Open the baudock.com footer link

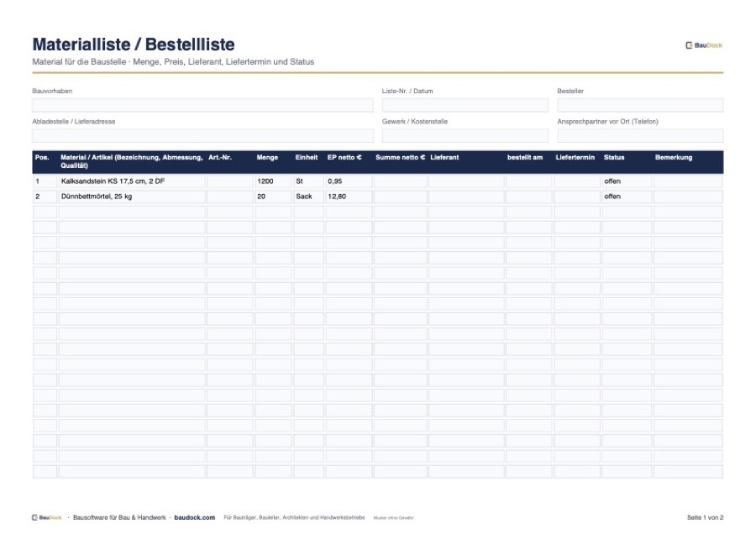pos(194,517)
